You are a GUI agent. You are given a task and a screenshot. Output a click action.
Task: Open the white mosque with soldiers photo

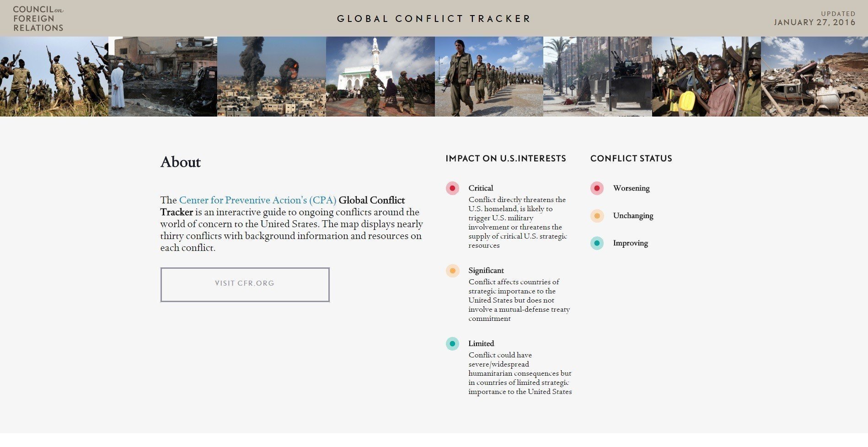pos(380,76)
